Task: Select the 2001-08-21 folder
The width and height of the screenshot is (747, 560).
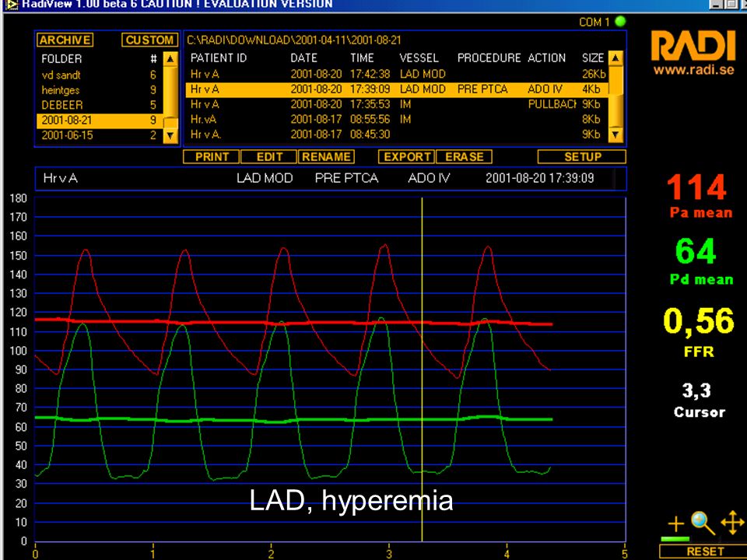Action: (x=100, y=121)
